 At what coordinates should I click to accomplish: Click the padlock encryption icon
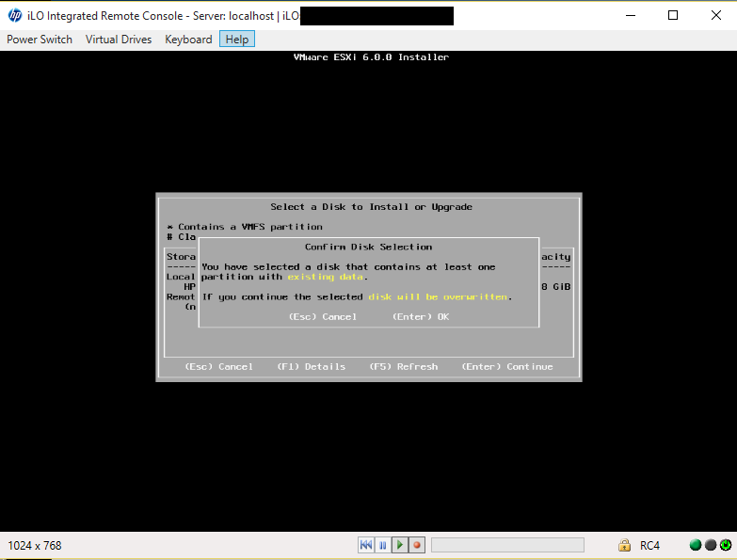click(x=624, y=545)
